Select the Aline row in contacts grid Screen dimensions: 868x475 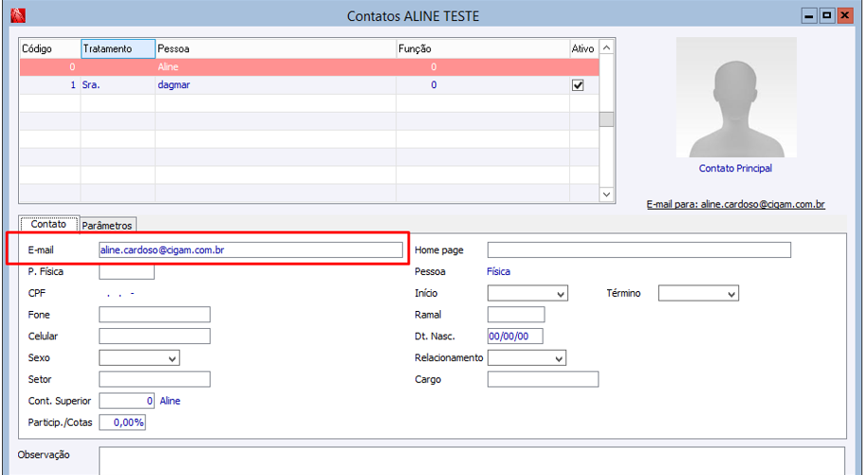(285, 67)
